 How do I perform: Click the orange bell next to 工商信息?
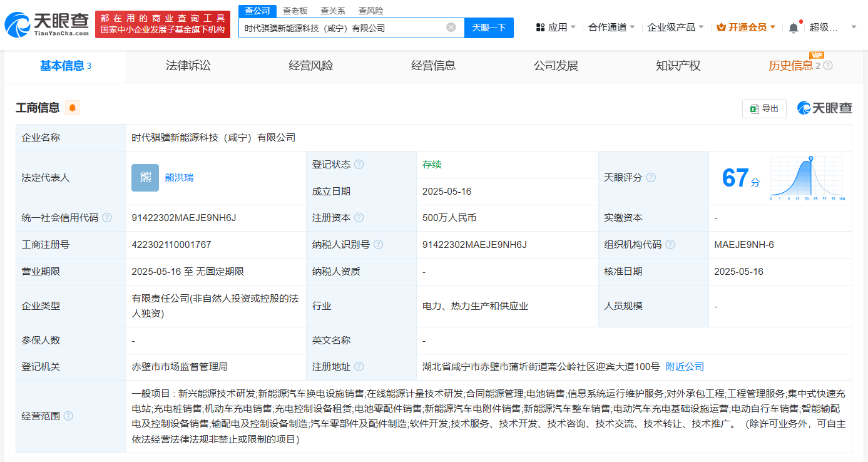click(x=72, y=108)
